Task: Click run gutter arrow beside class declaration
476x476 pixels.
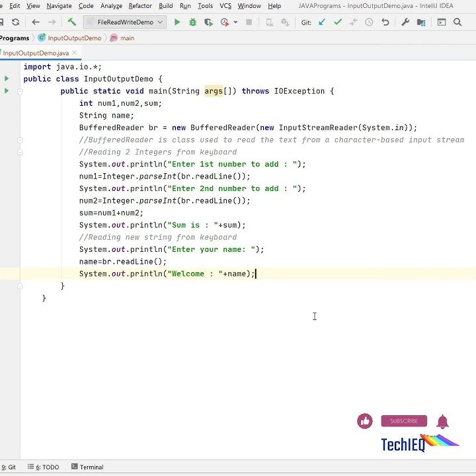Action: pyautogui.click(x=7, y=79)
